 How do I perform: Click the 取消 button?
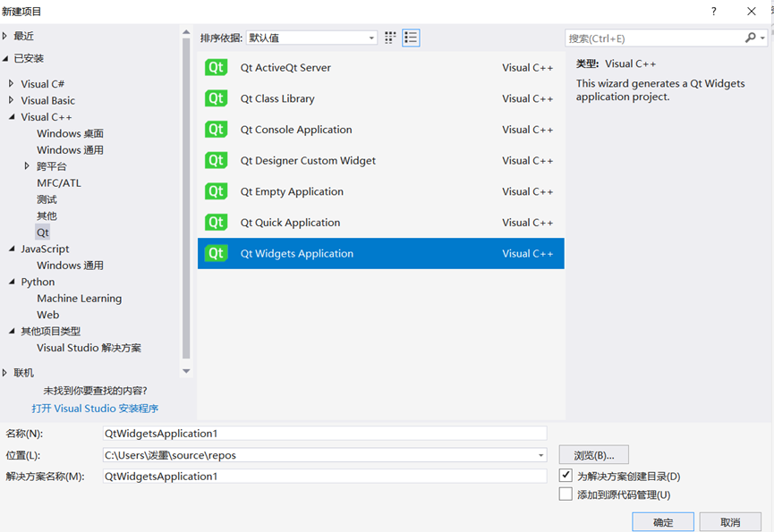(x=730, y=522)
